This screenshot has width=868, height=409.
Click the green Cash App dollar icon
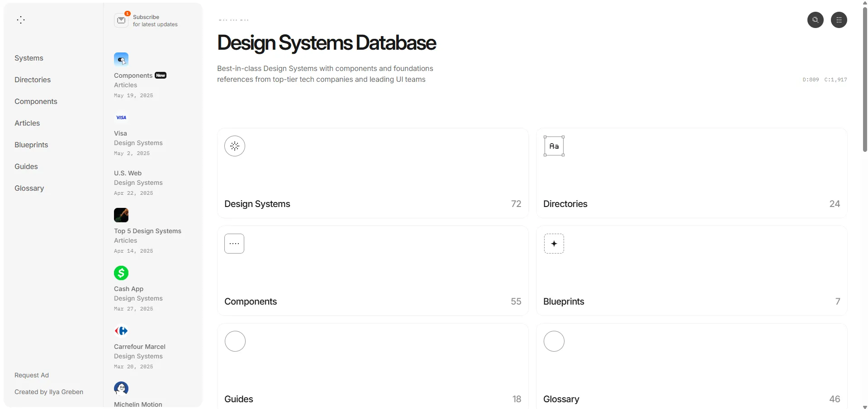tap(121, 273)
